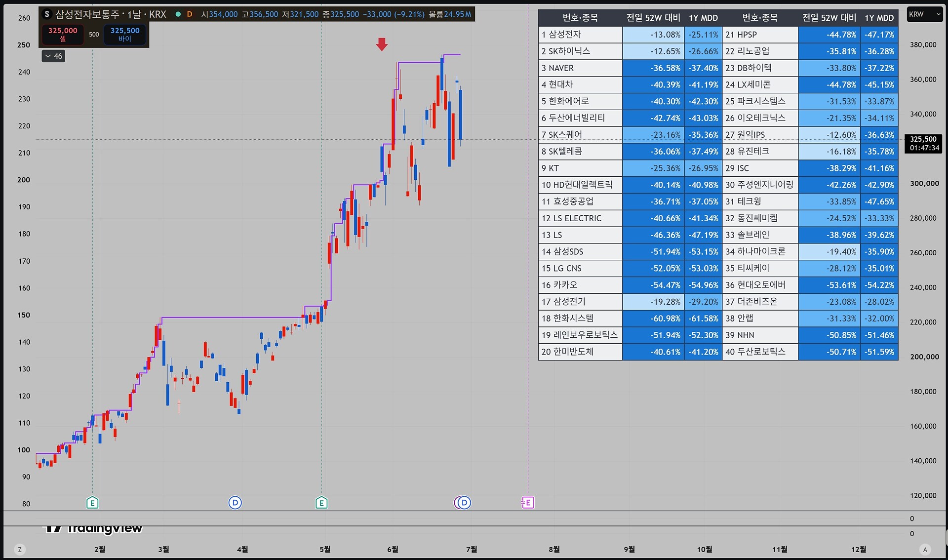Click the -54.96% MDD value for 카카오
The width and height of the screenshot is (948, 560).
pos(703,285)
